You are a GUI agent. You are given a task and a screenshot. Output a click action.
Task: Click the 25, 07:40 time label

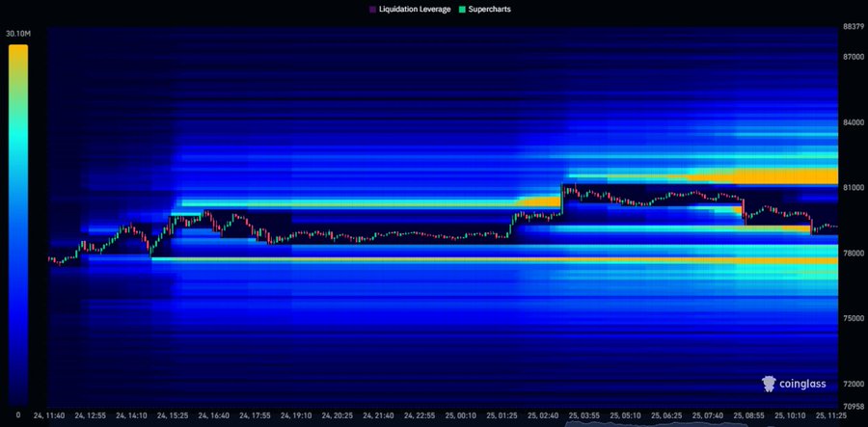coord(709,414)
